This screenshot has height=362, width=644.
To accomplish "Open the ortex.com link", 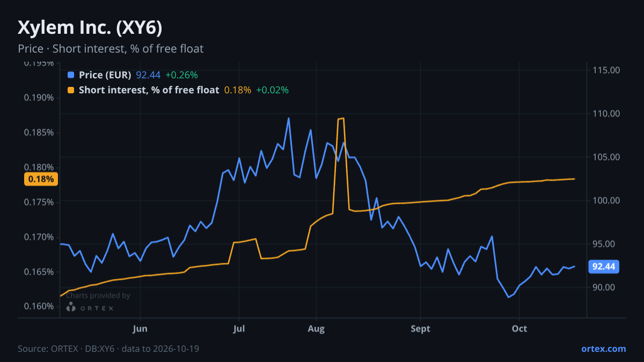I will pyautogui.click(x=603, y=349).
